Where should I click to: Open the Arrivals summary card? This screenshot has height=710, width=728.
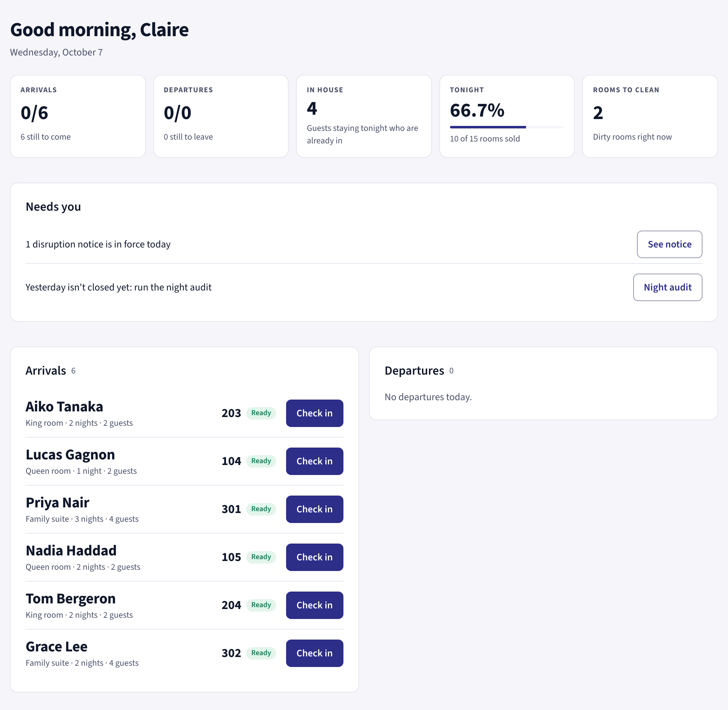tap(78, 116)
